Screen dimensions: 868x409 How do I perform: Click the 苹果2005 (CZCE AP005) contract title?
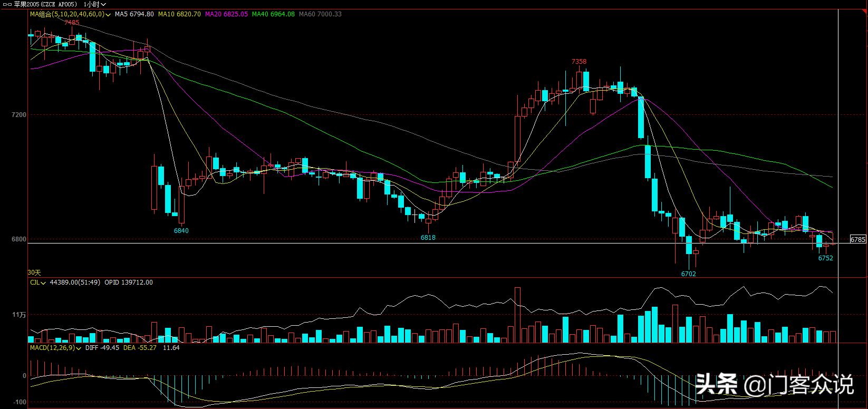(45, 4)
